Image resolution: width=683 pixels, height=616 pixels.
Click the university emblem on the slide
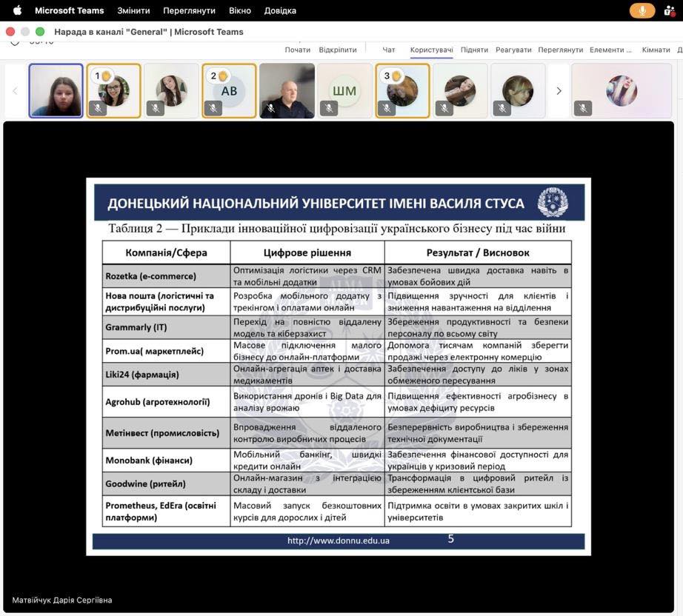(x=552, y=203)
